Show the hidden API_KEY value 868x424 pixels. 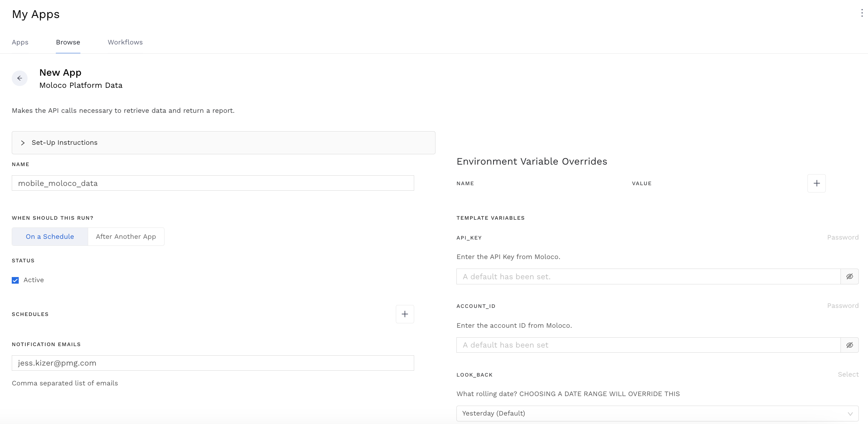(849, 276)
